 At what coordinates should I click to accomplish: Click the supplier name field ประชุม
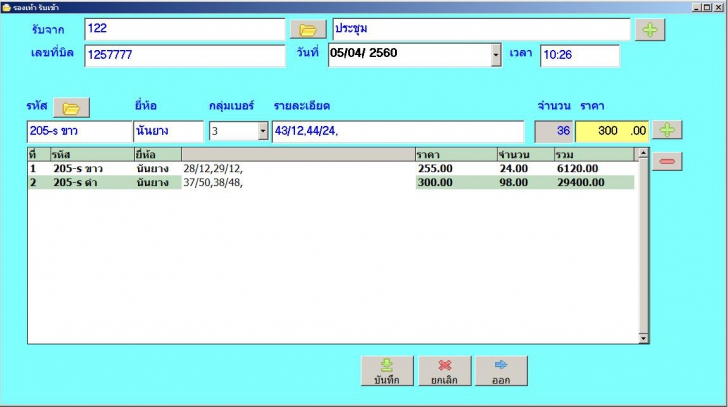[x=481, y=29]
